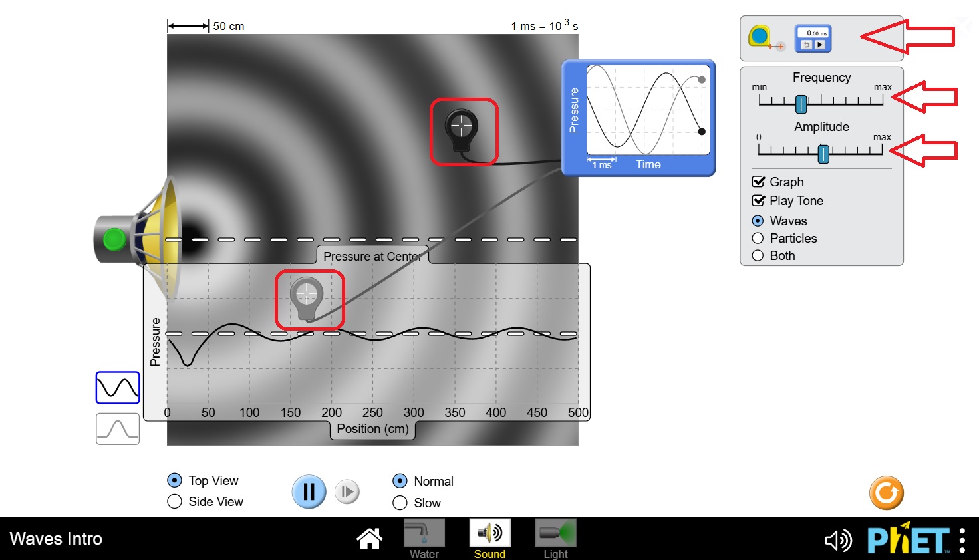
Task: Switch to the Water screen tab
Action: [424, 539]
